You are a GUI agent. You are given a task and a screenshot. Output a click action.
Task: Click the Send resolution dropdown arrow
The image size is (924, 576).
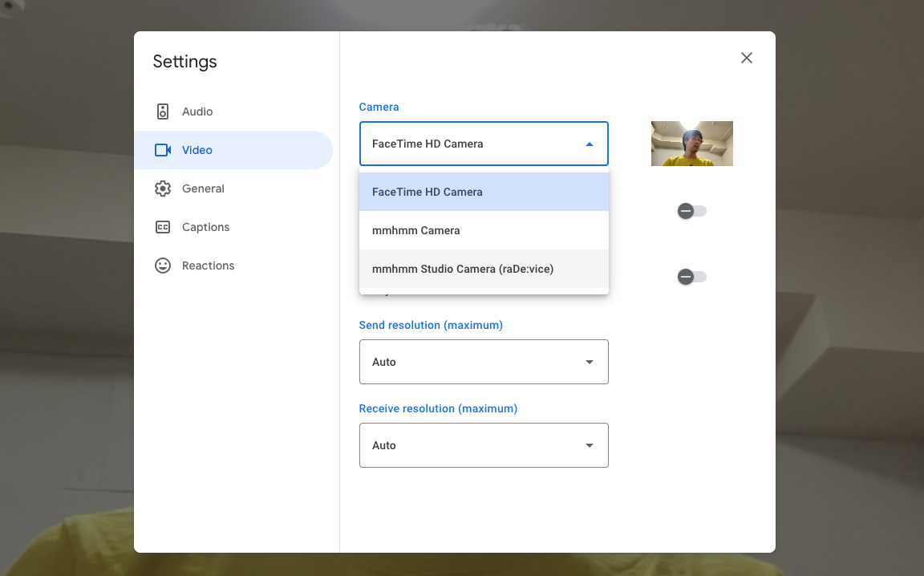(x=590, y=362)
